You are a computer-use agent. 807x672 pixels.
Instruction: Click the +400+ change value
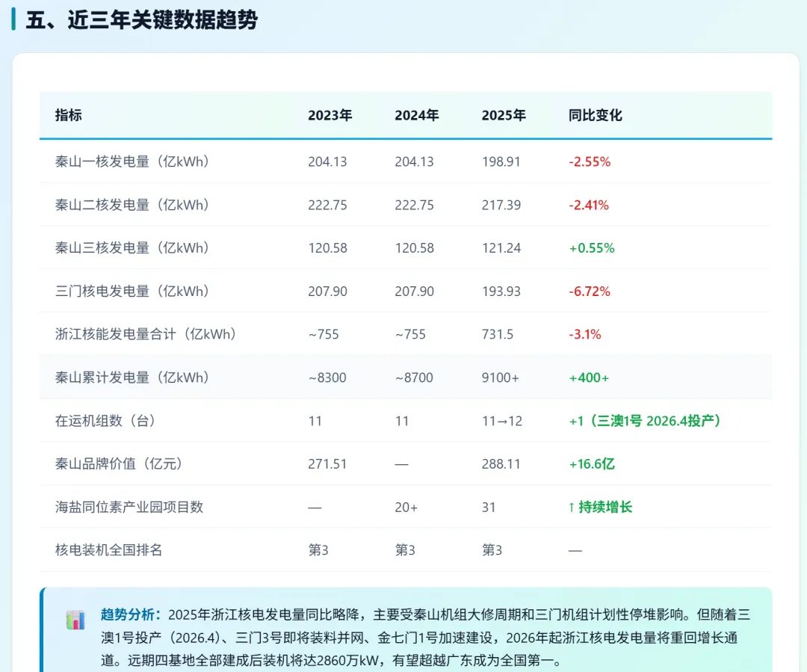click(x=589, y=377)
